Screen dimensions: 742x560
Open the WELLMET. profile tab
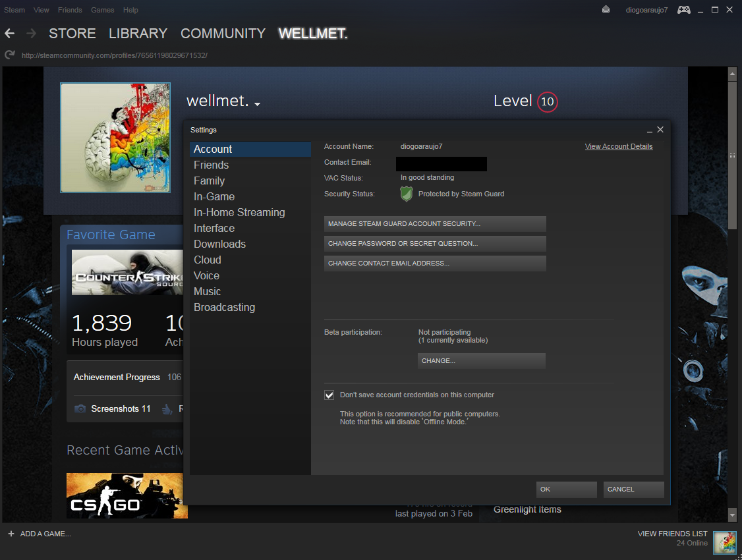click(313, 34)
